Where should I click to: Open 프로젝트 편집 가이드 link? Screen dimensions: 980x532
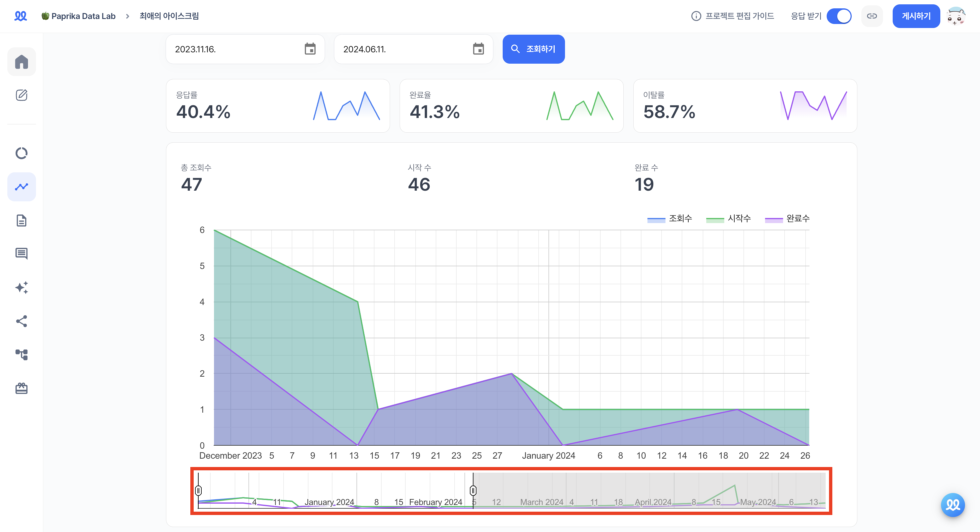pos(740,16)
